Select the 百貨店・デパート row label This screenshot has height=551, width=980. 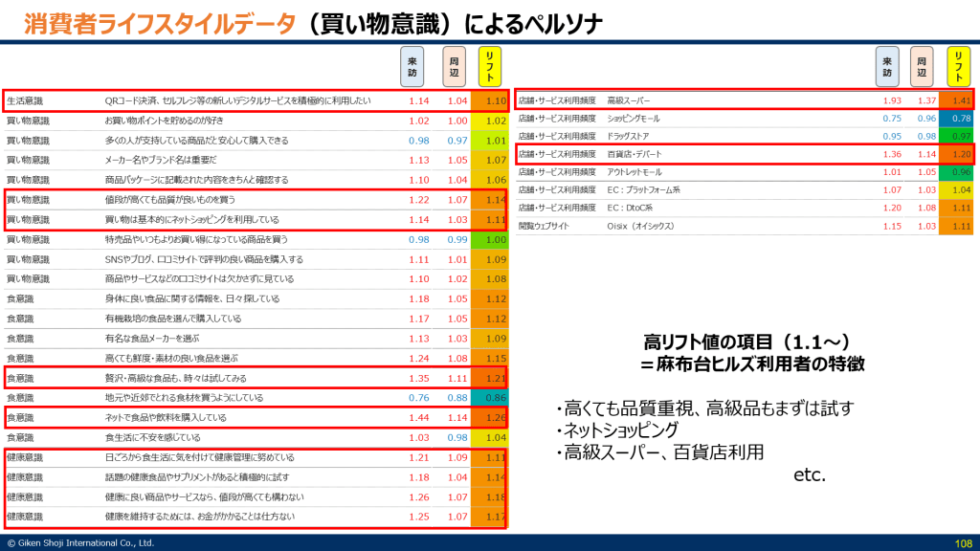[634, 154]
